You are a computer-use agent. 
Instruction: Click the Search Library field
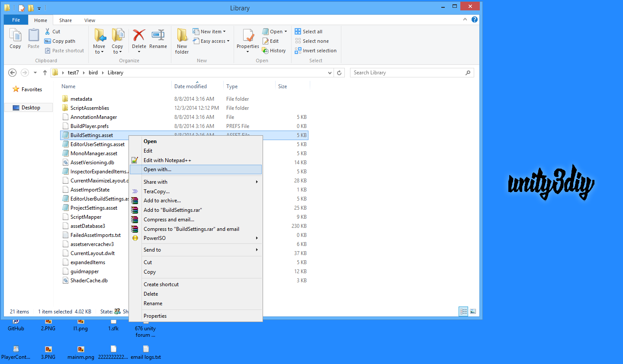point(412,73)
